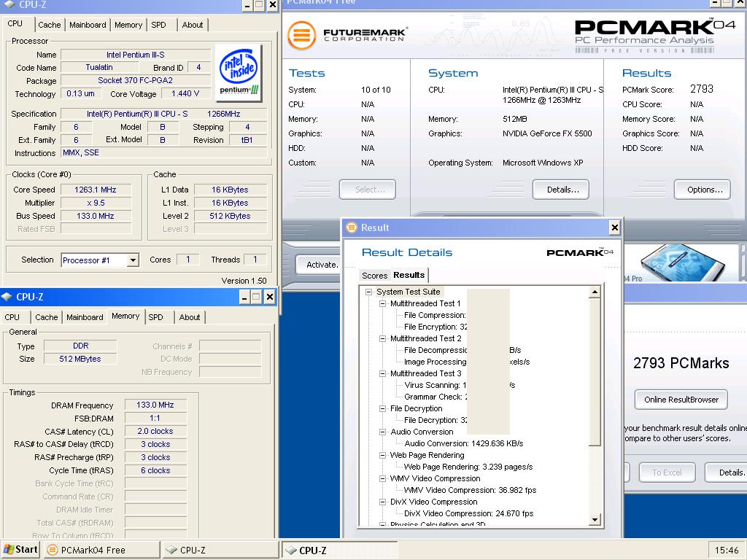Collapse DivX Video Compression node
Screen dimensions: 747x560
[382, 502]
